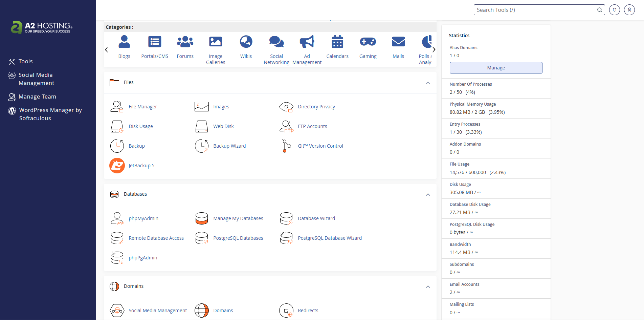Open the JetBackup 5 link
Image resolution: width=644 pixels, height=320 pixels.
[x=141, y=166]
